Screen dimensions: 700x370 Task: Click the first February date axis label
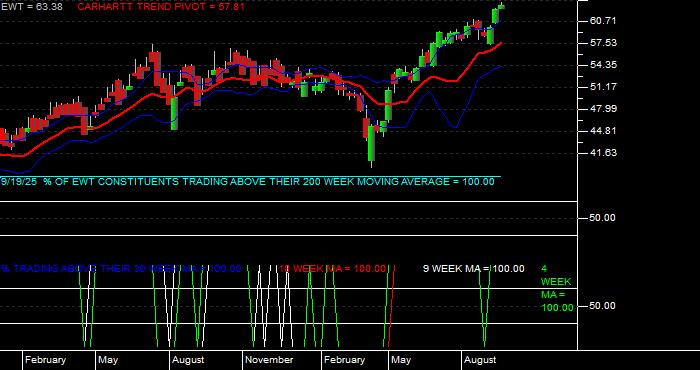pos(45,360)
